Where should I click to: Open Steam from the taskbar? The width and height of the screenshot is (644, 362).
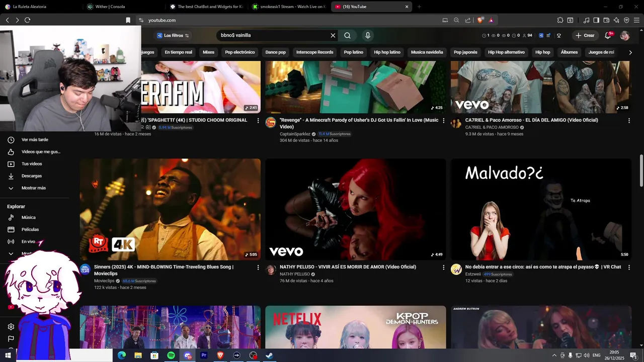[x=269, y=355]
